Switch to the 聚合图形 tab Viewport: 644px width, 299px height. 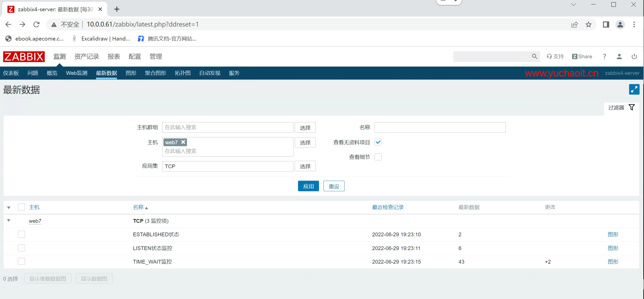155,73
